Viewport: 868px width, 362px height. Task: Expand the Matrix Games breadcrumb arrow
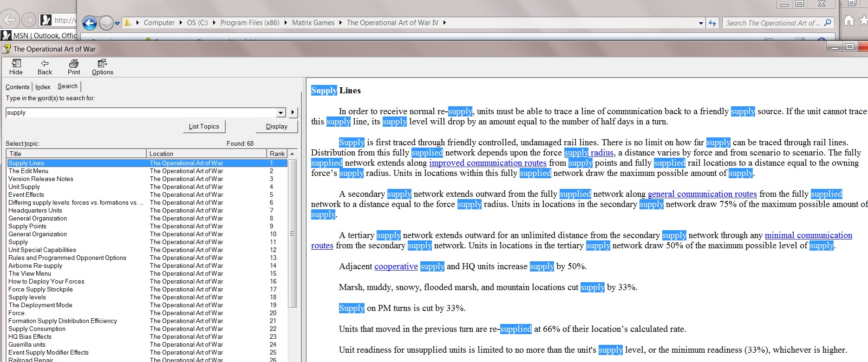click(340, 23)
